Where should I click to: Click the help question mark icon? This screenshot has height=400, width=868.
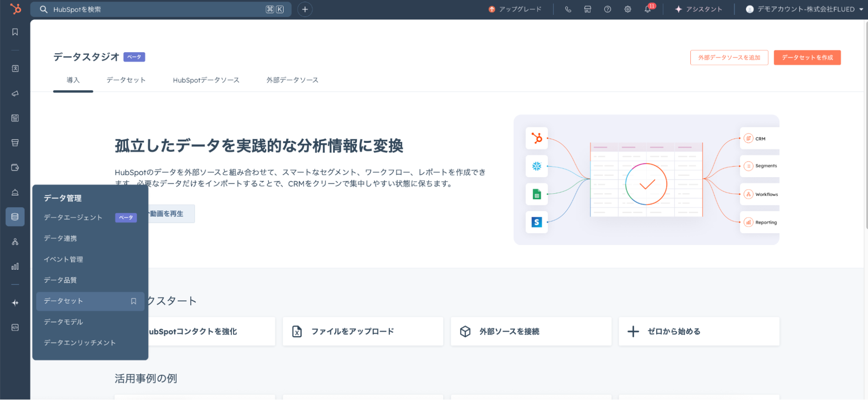click(x=607, y=9)
